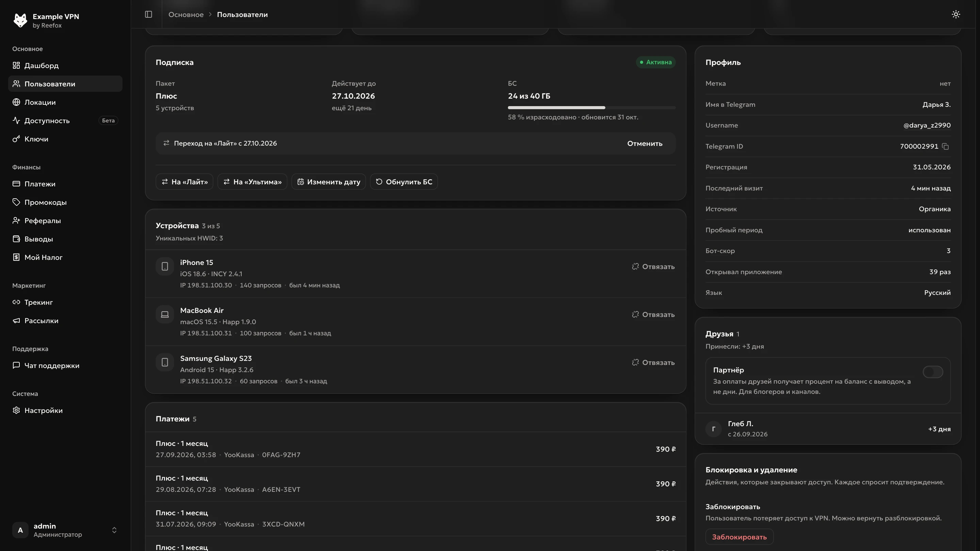Click the Samsung Galaxy S23 device icon
The height and width of the screenshot is (551, 980).
165,362
